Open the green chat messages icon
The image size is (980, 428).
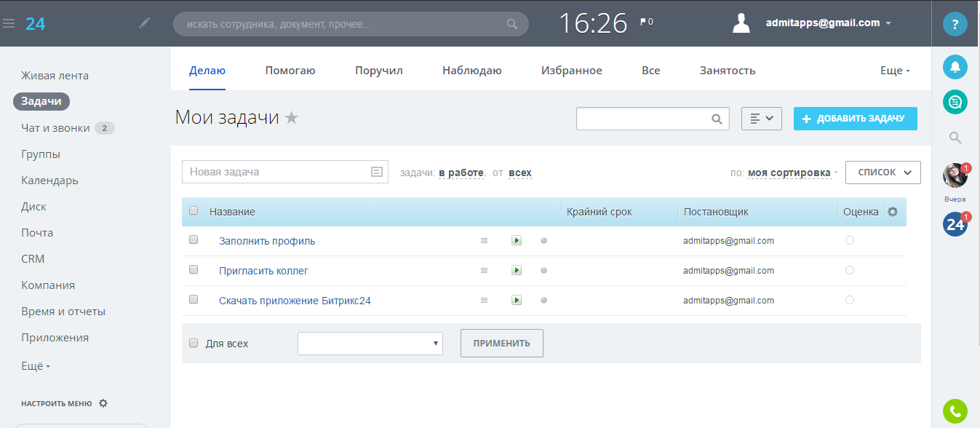tap(955, 102)
